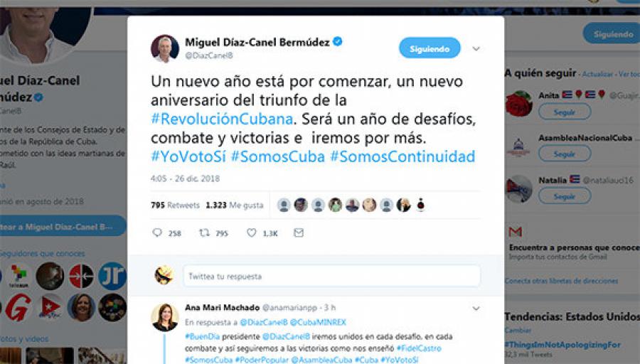The height and width of the screenshot is (364, 640).
Task: Expand tweet options chevron beside Siguiendo
Action: (476, 48)
